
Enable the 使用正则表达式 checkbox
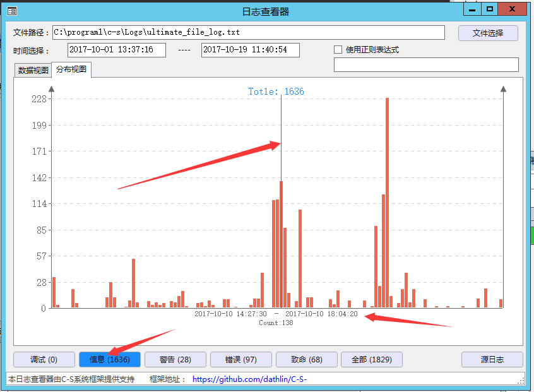pyautogui.click(x=338, y=50)
